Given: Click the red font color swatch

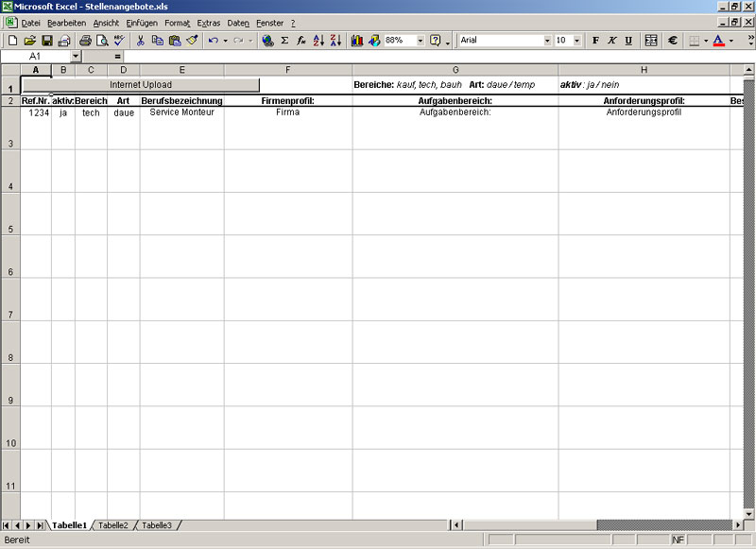Looking at the screenshot, I should (718, 41).
